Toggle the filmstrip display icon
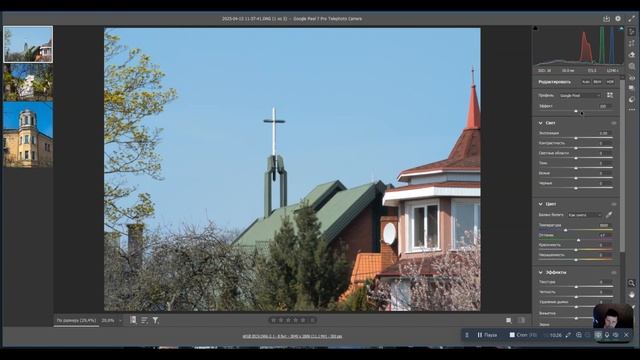The image size is (640, 360). pyautogui.click(x=133, y=320)
